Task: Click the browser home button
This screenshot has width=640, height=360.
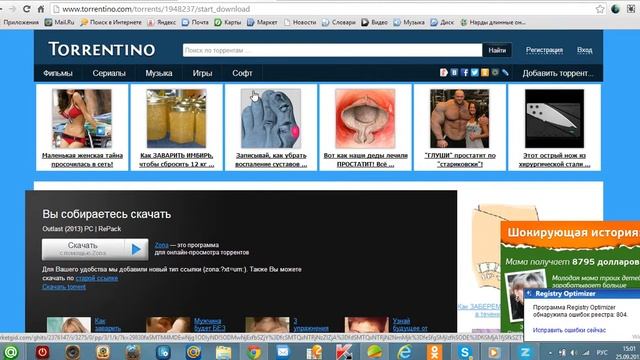Action: click(x=41, y=9)
